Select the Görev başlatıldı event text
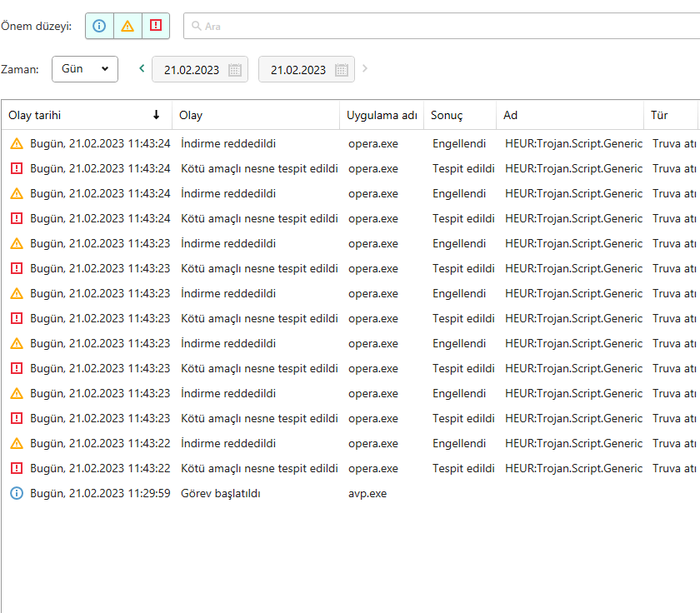The image size is (700, 613). pyautogui.click(x=221, y=493)
